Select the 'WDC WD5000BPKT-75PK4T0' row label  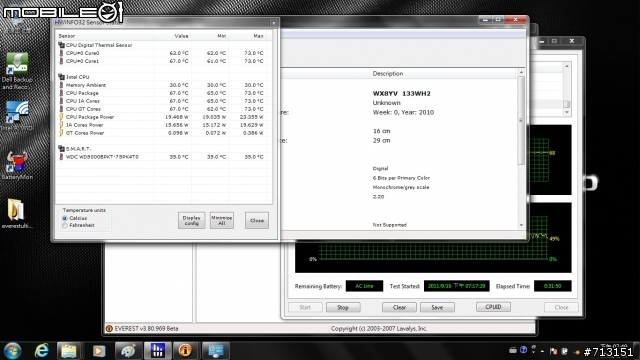tap(102, 157)
